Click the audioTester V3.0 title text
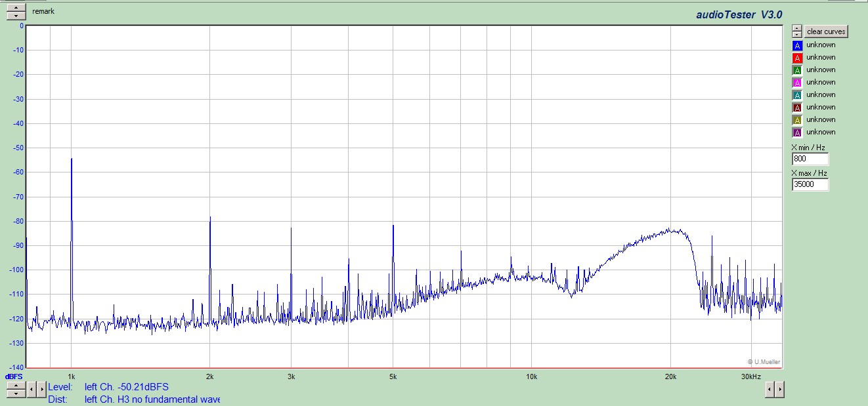 [x=739, y=14]
